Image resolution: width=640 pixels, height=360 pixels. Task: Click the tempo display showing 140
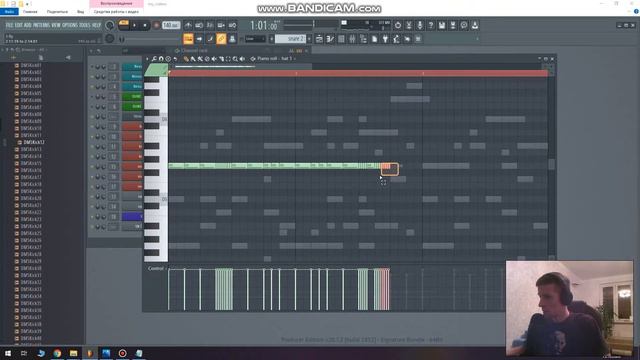point(171,25)
